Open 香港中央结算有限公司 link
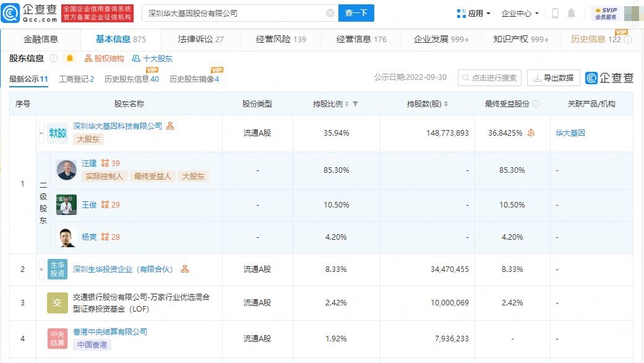Viewport: 644px width, 363px height. (x=110, y=332)
